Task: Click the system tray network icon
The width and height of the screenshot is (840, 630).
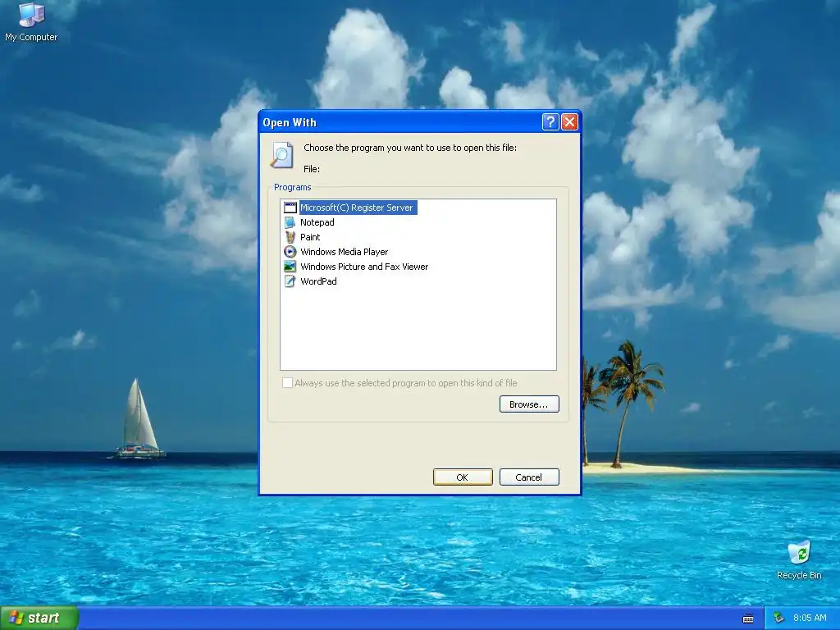Action: click(x=779, y=619)
